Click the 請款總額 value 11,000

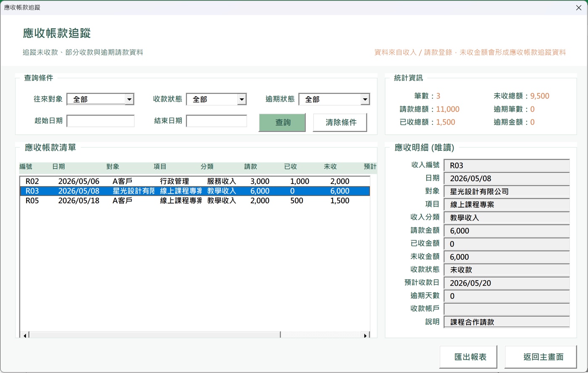point(448,109)
